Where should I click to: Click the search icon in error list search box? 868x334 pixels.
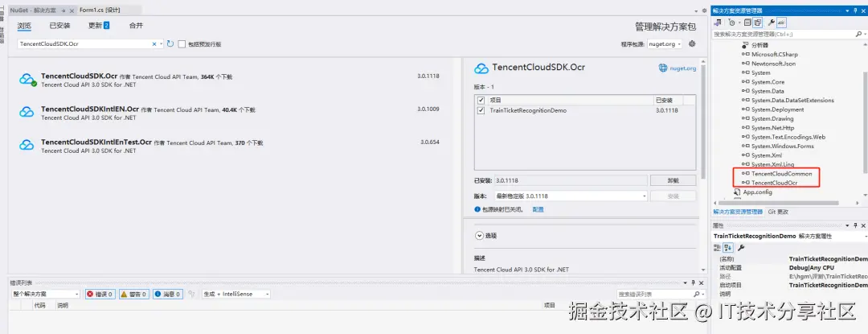(697, 294)
